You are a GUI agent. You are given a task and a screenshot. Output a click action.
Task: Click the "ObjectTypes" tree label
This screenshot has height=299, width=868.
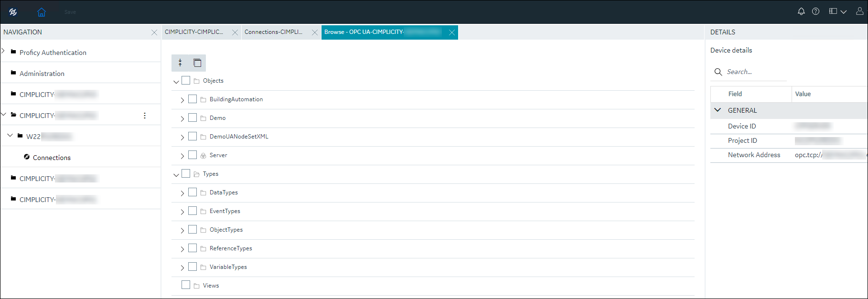(226, 230)
